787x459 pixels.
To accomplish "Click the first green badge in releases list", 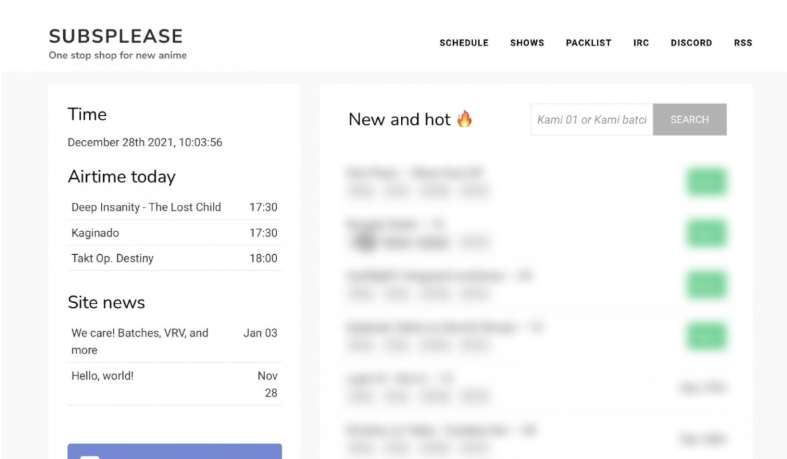I will 707,182.
